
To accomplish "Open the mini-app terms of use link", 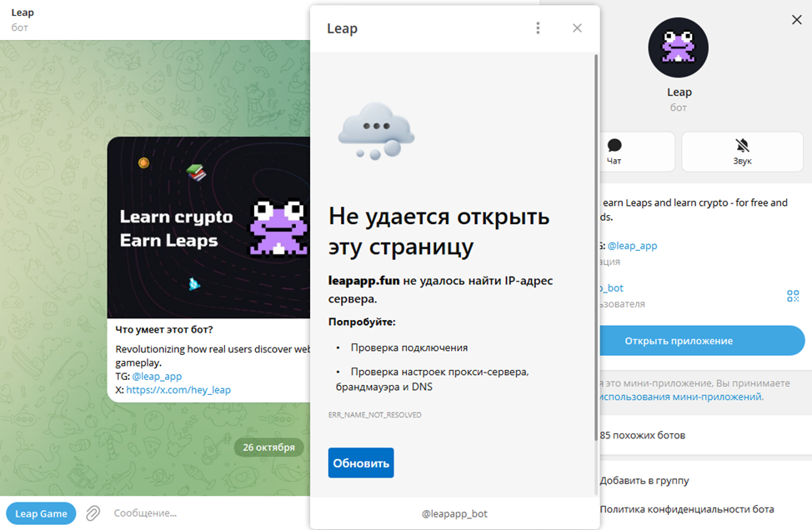I will pos(680,397).
